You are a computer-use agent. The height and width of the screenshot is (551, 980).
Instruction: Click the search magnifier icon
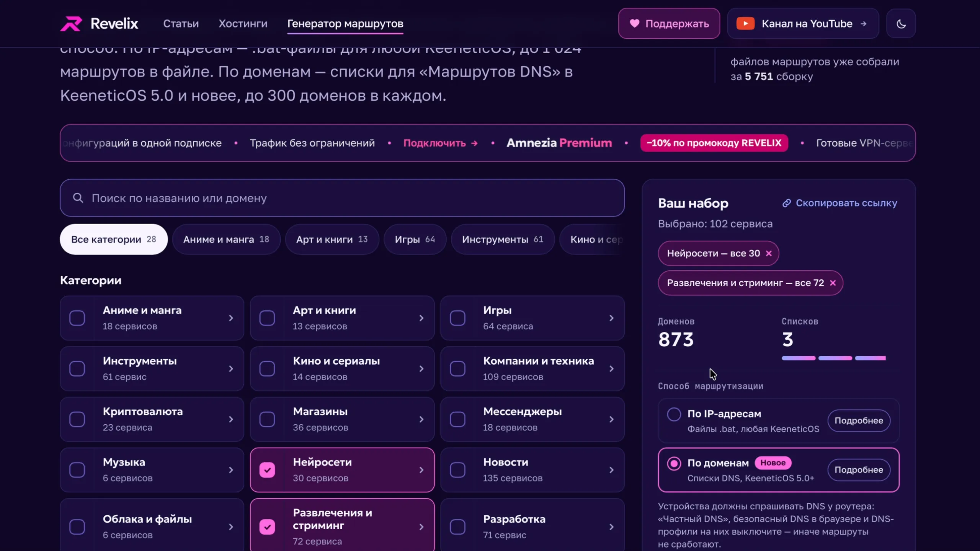coord(78,198)
